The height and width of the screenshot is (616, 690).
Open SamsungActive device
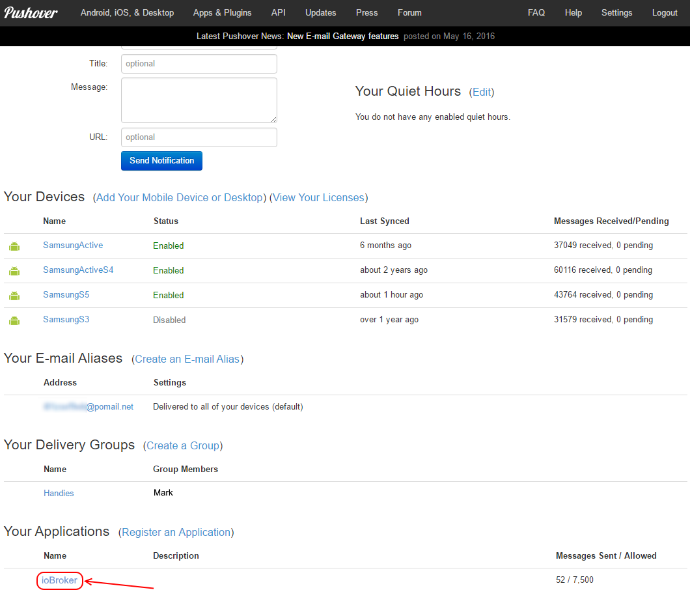[73, 245]
